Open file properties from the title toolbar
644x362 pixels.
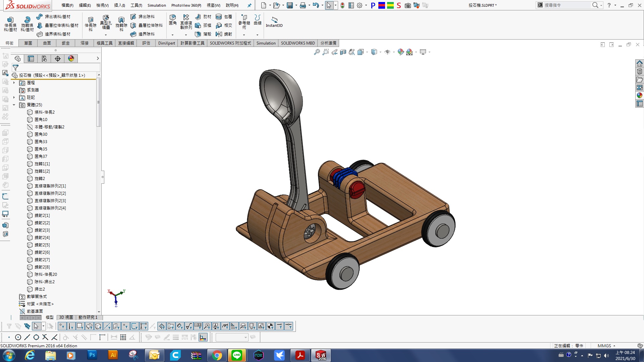[x=351, y=5]
